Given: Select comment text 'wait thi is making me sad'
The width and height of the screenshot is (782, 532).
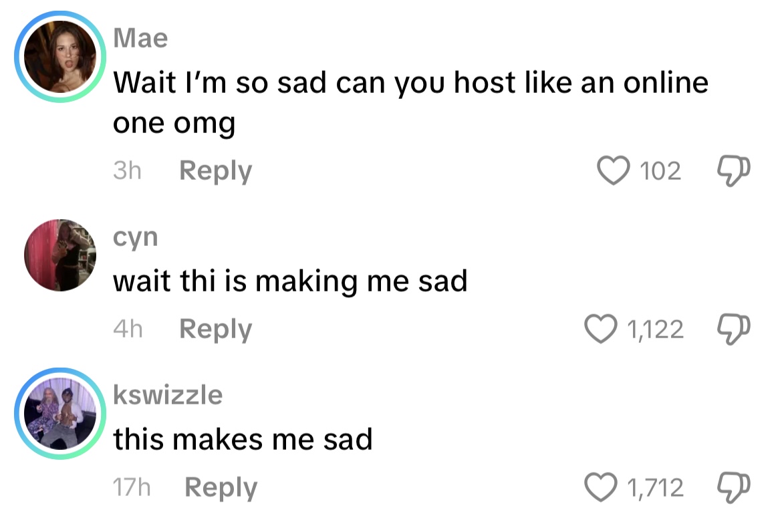Looking at the screenshot, I should (290, 281).
